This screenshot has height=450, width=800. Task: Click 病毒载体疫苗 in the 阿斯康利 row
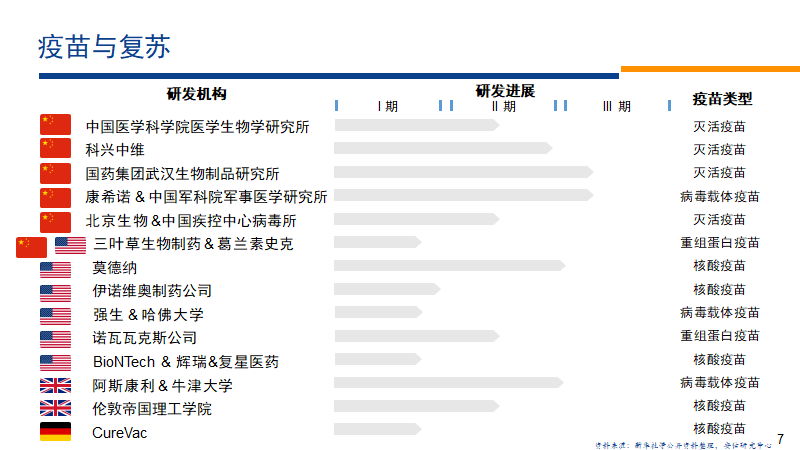click(x=719, y=382)
